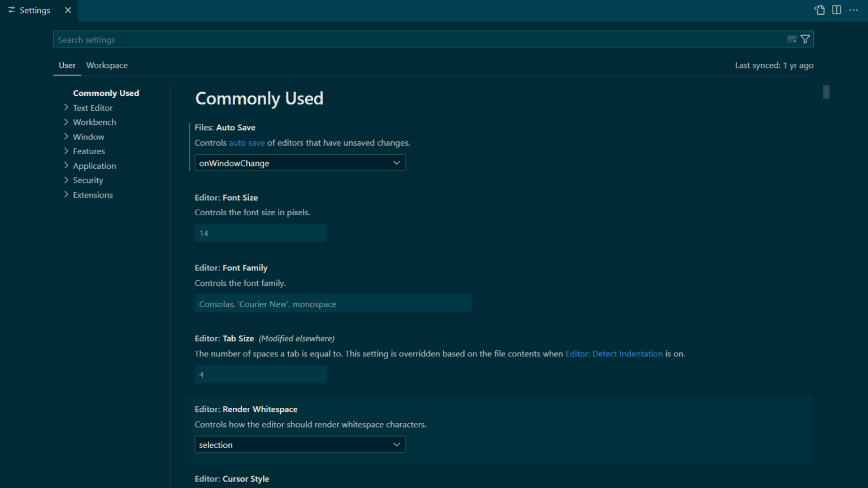
Task: Open the Render Whitespace dropdown
Action: point(300,445)
